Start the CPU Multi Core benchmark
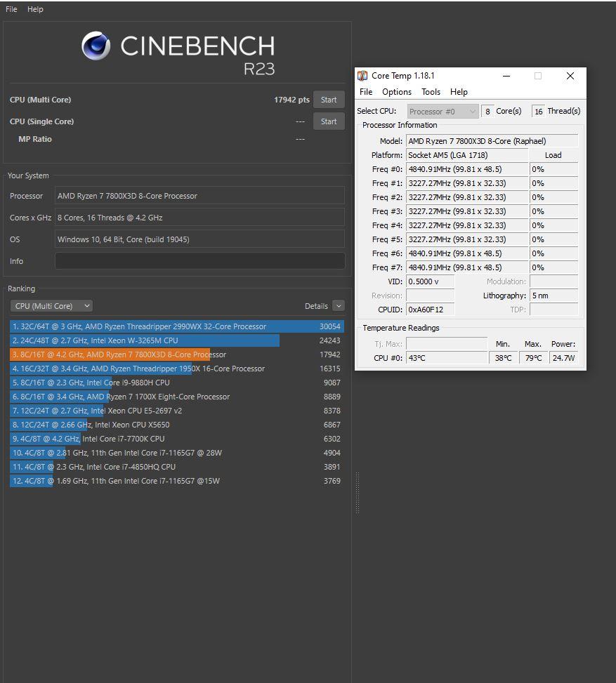This screenshot has width=616, height=683. 329,100
